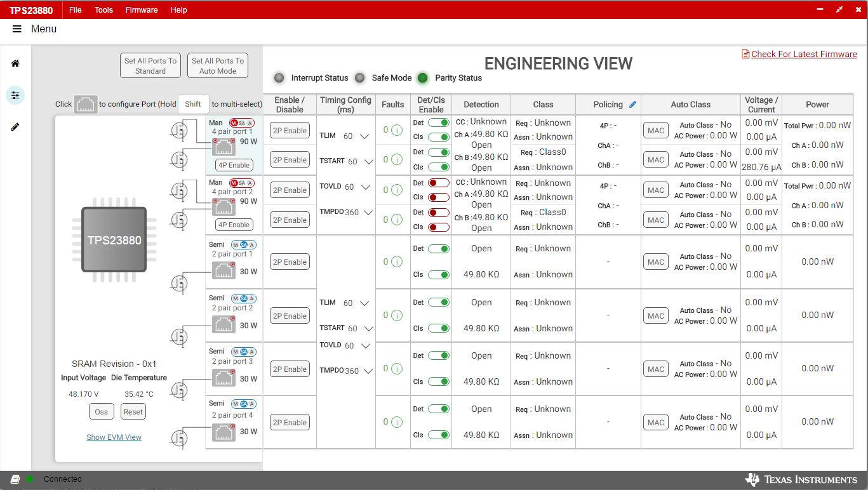Click 4P Enable on 4 pair port 2
The image size is (868, 490).
pos(234,225)
